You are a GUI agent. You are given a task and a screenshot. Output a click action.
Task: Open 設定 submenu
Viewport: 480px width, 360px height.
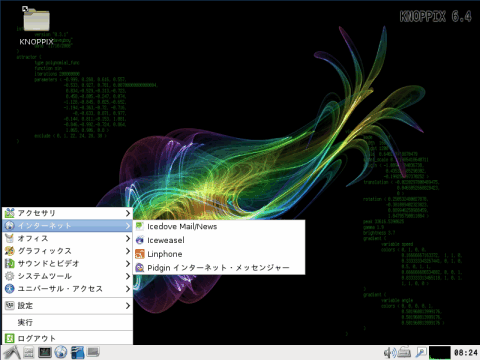click(67, 305)
